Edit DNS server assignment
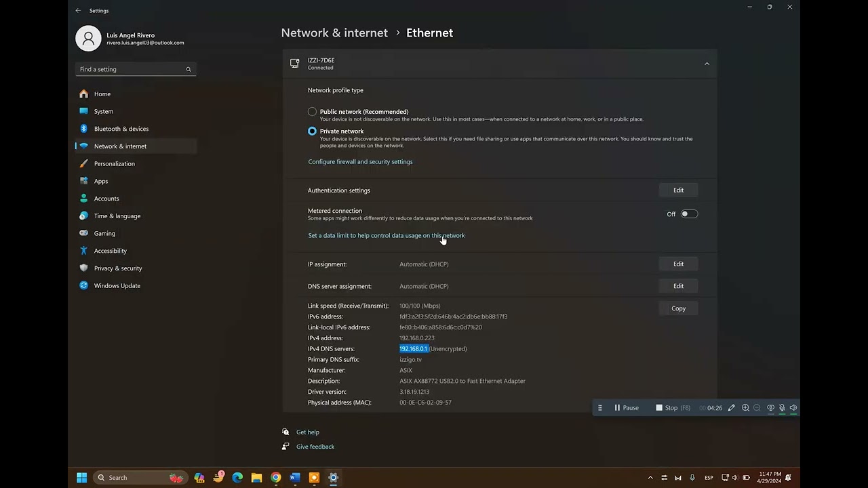Image resolution: width=868 pixels, height=488 pixels. click(678, 286)
